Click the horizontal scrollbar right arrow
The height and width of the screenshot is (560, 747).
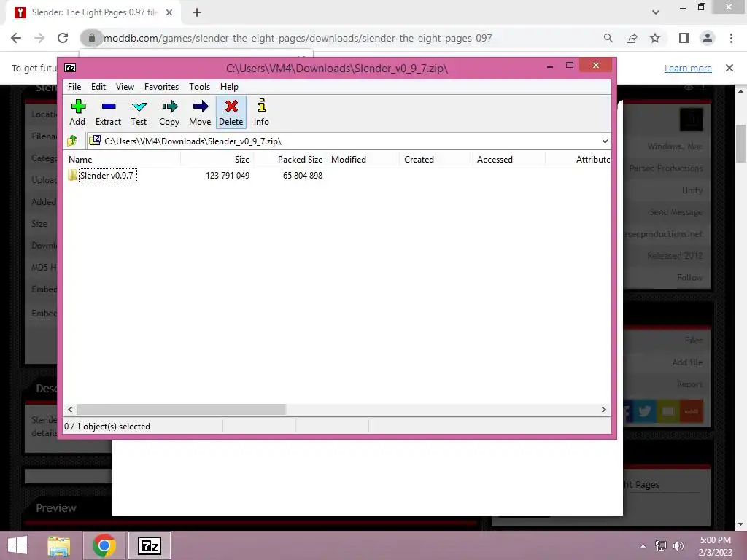[603, 409]
